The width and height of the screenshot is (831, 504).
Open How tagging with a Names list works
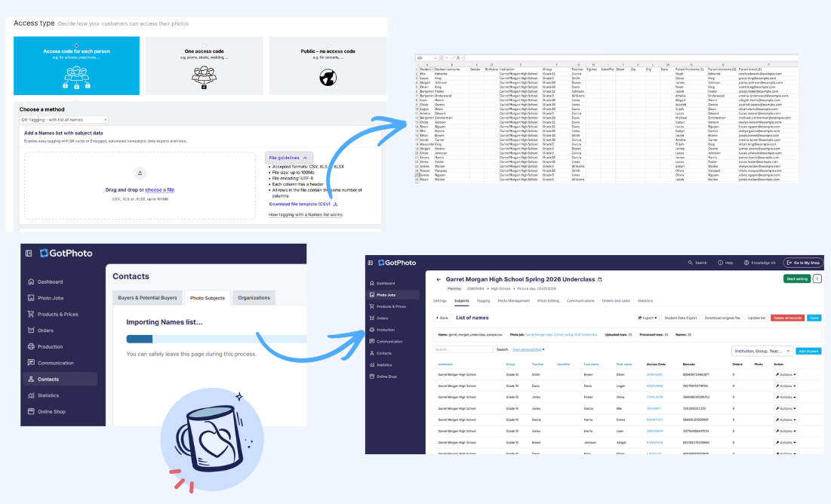coord(305,214)
